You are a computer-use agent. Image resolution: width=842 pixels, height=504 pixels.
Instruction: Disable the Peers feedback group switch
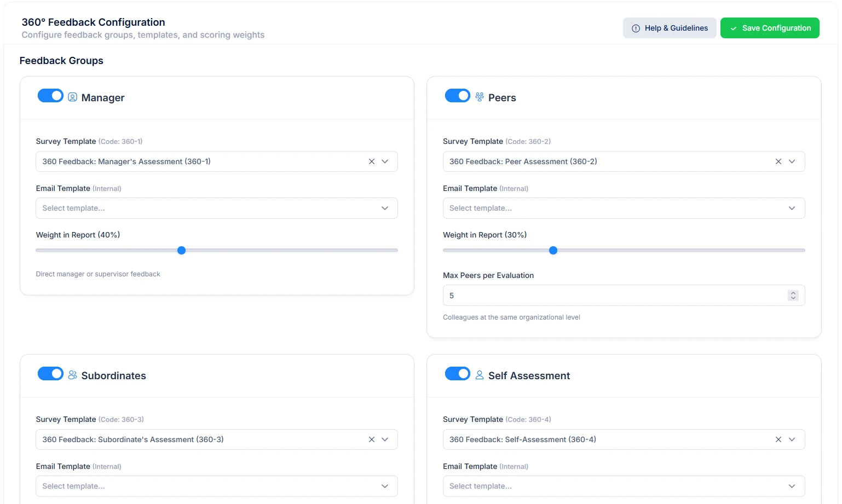pos(458,96)
